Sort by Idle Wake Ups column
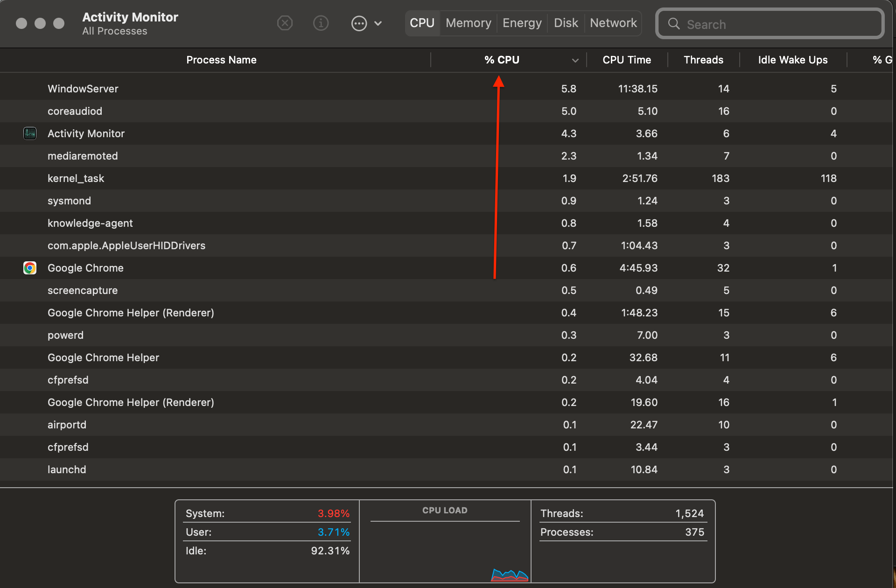The width and height of the screenshot is (896, 588). pos(792,60)
